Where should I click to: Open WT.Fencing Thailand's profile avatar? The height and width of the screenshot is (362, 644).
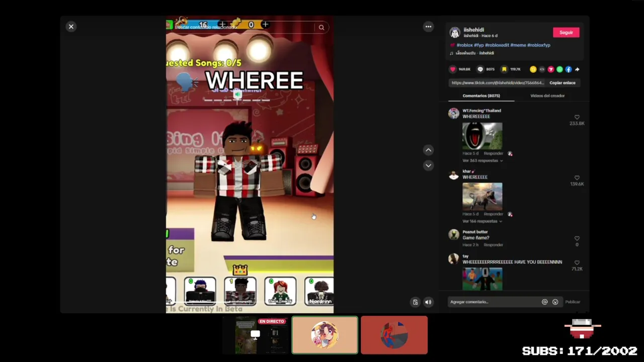point(454,114)
